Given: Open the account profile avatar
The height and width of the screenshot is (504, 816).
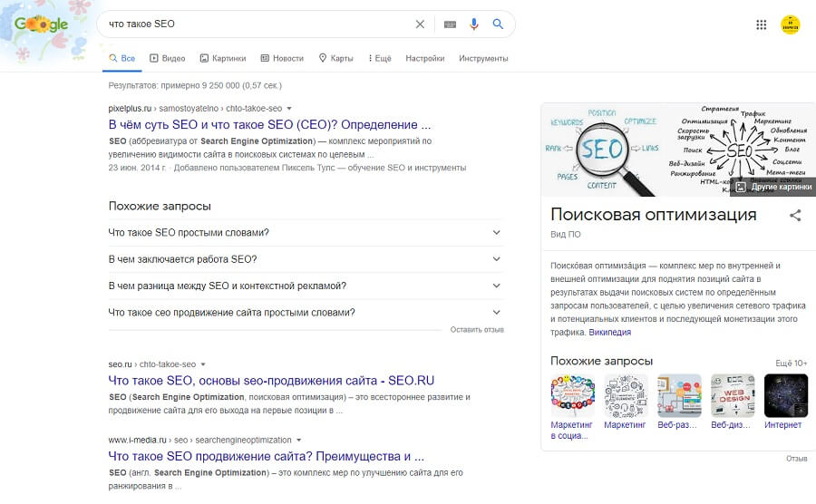Looking at the screenshot, I should pos(790,24).
